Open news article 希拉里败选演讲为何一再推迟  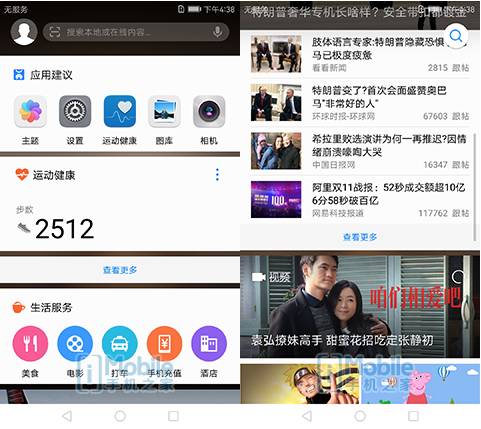click(x=360, y=151)
